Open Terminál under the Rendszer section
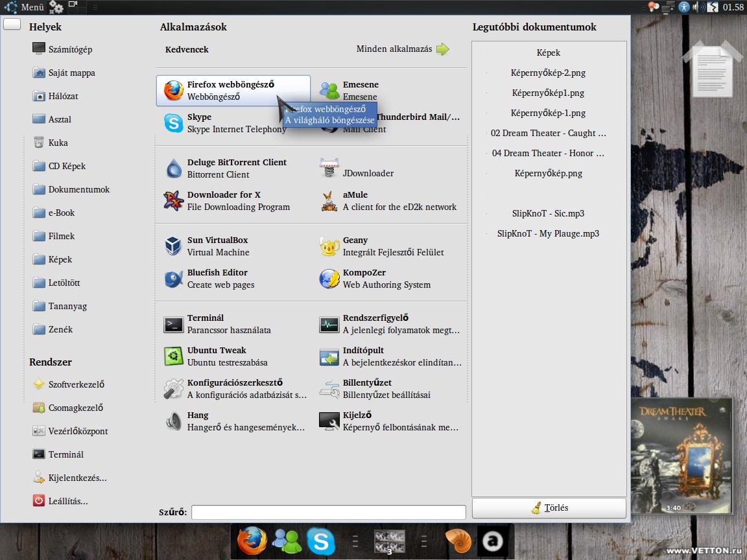Viewport: 747px width, 560px height. click(x=58, y=454)
